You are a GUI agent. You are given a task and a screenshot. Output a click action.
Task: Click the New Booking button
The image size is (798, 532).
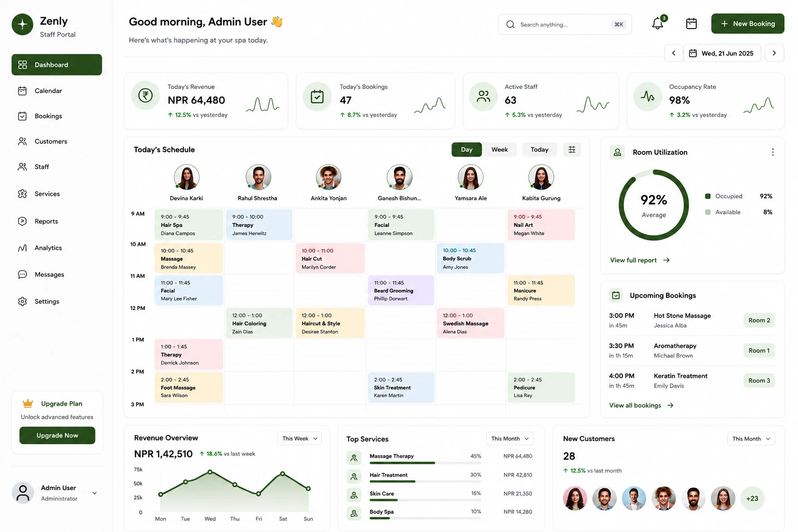click(748, 23)
